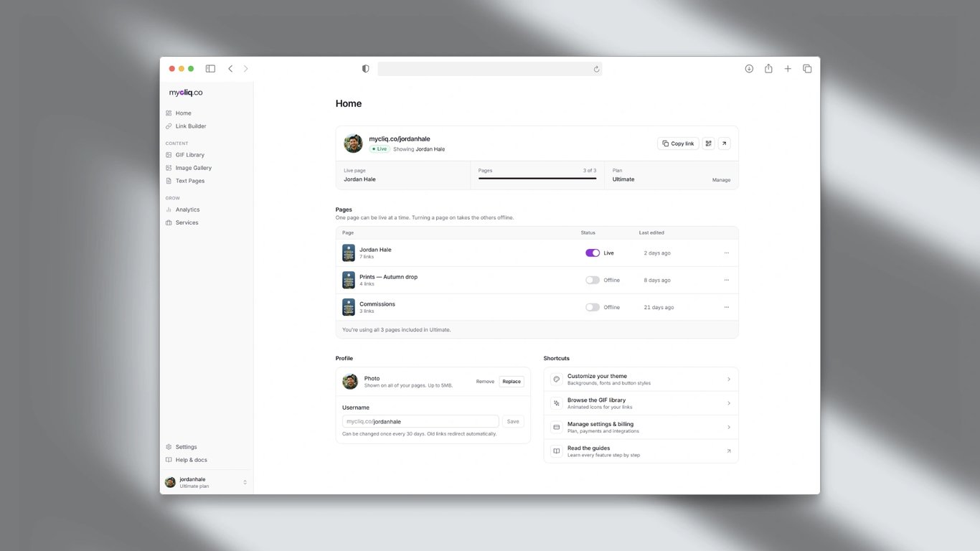Click the Services briefcase icon
980x551 pixels.
click(x=169, y=222)
